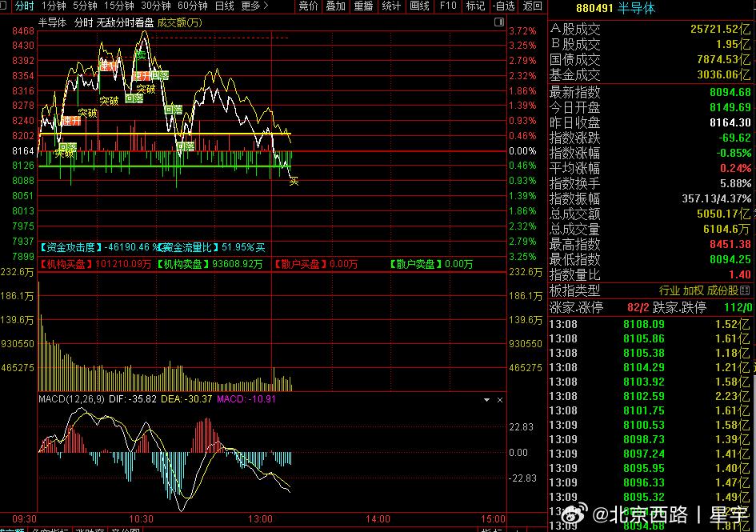Click the 回落 marker beside 速升 at 8354

(159, 76)
